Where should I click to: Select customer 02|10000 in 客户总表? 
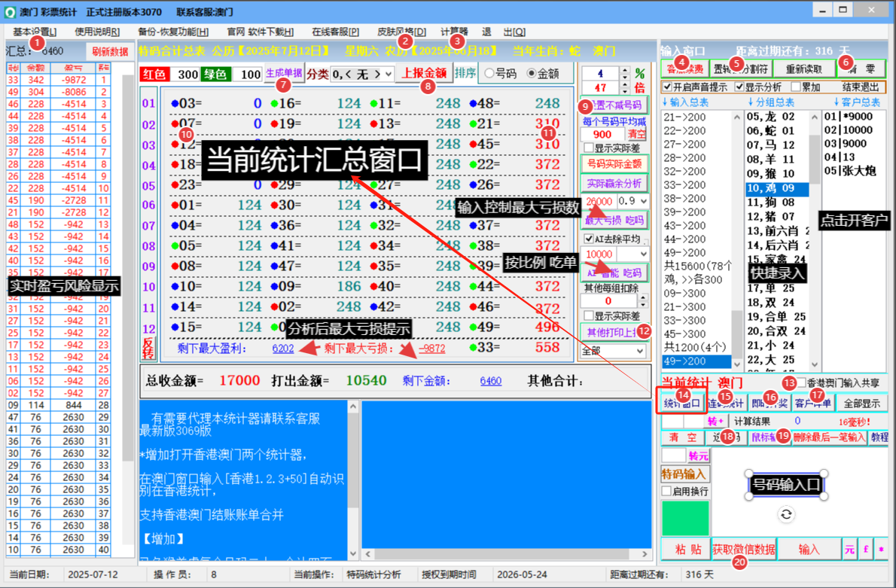point(848,129)
